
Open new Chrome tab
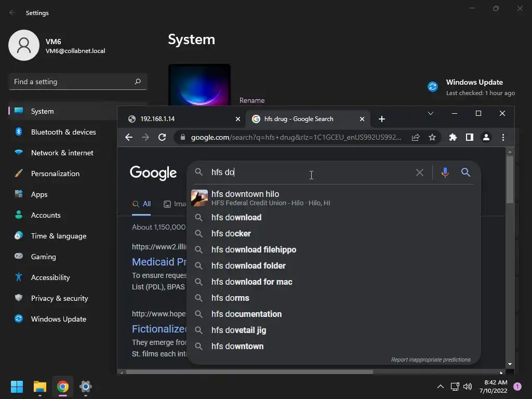[x=382, y=119]
